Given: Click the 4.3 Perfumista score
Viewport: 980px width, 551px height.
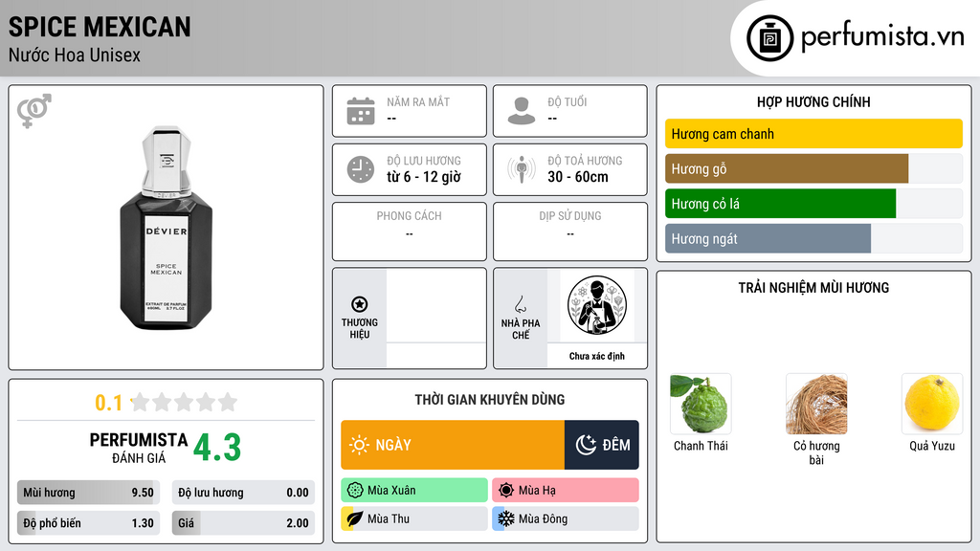Looking at the screenshot, I should [x=217, y=448].
